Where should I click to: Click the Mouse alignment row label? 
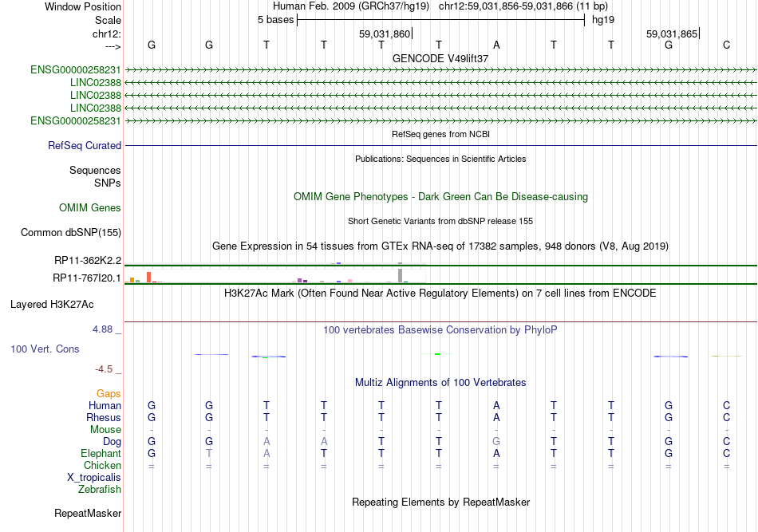click(x=105, y=430)
